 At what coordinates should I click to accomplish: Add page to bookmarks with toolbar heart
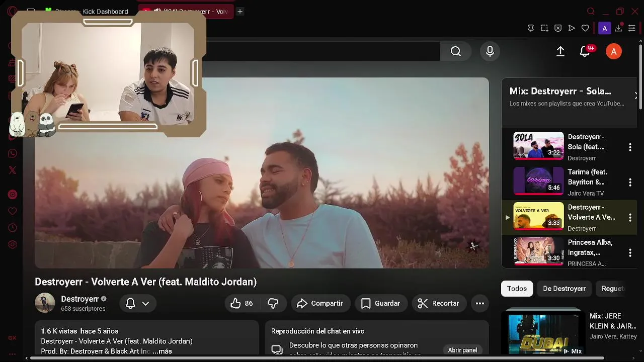coord(585,28)
